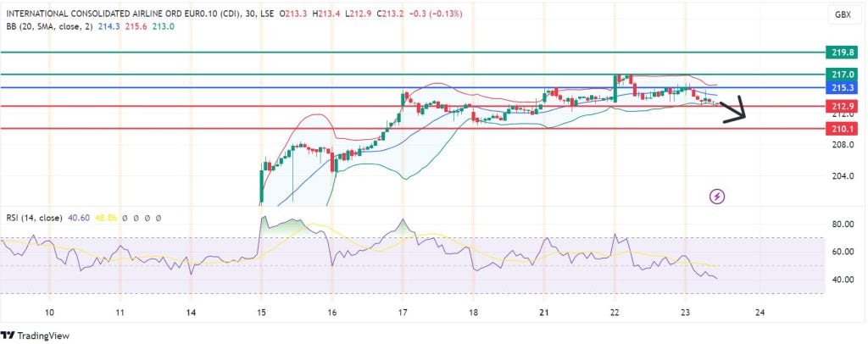The image size is (868, 344).
Task: Click date label 15 on time axis
Action: tap(261, 313)
